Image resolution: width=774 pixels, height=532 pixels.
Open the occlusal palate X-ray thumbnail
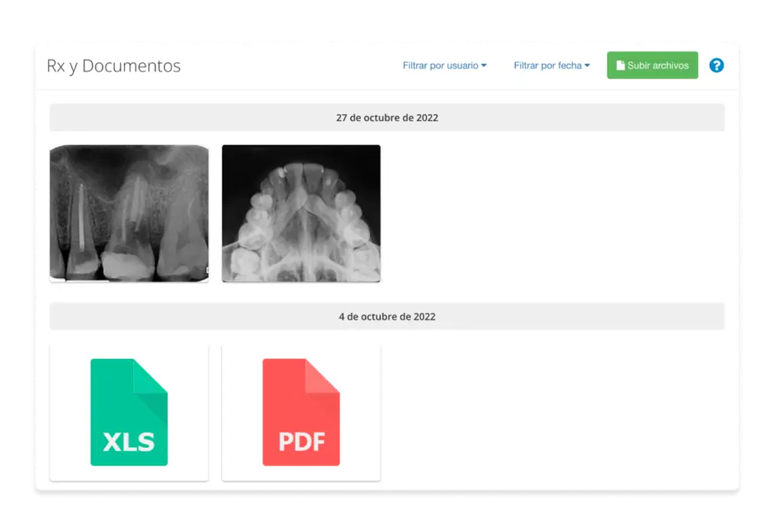click(301, 213)
